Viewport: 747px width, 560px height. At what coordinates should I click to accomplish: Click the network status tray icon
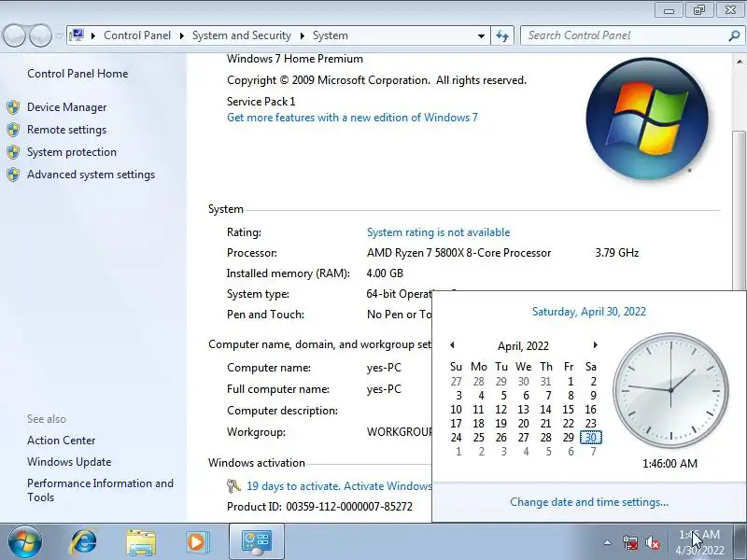630,542
